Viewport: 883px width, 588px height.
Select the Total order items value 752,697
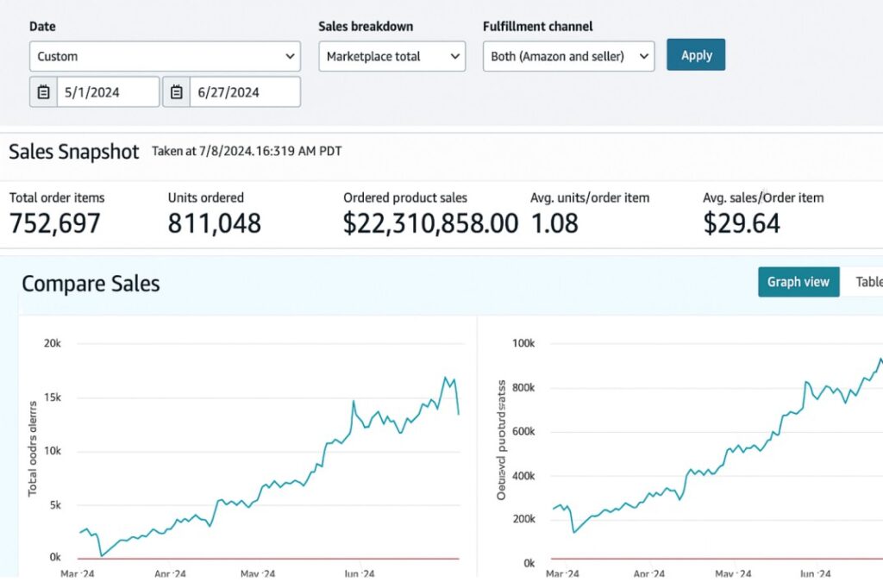click(55, 223)
